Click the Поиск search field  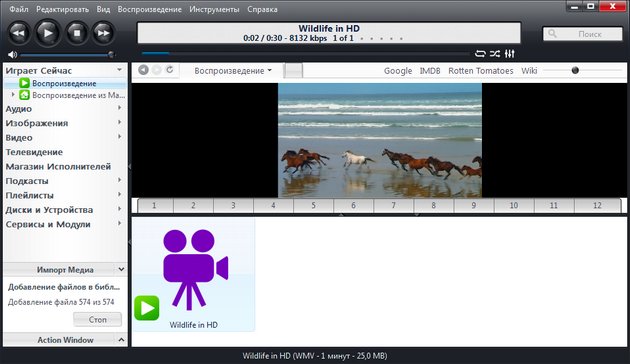(583, 34)
